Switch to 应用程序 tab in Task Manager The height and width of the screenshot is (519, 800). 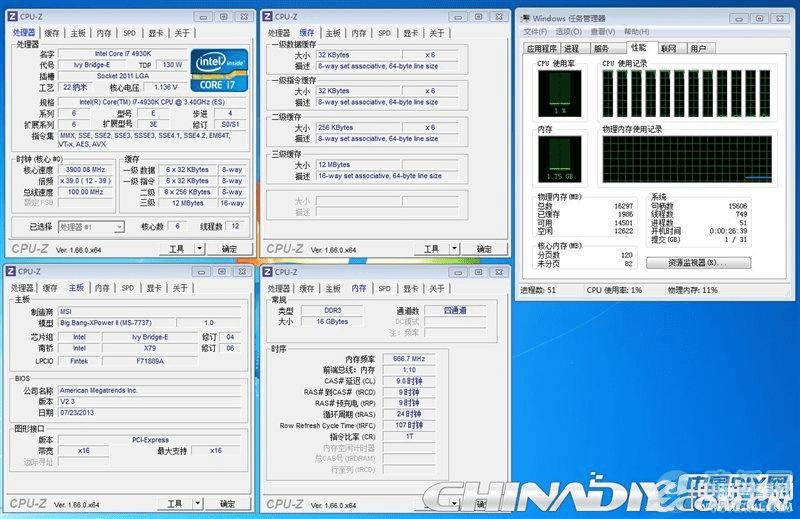pos(541,48)
